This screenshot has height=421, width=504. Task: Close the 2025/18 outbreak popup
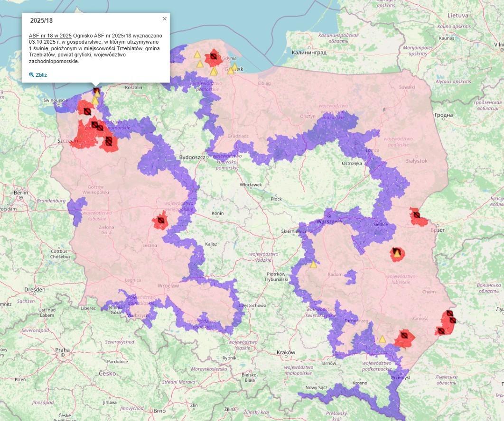pyautogui.click(x=165, y=19)
